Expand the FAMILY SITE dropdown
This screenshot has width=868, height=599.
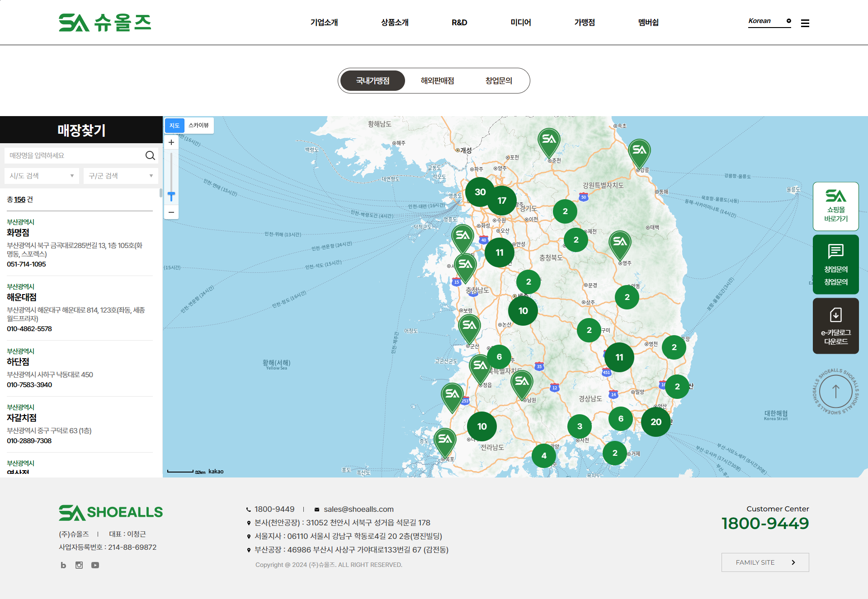[765, 562]
